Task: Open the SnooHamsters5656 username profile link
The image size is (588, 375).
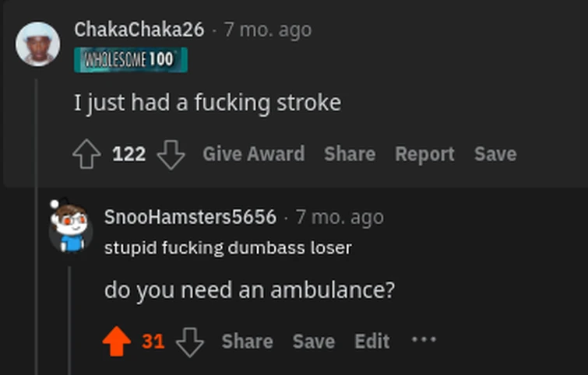Action: tap(191, 217)
